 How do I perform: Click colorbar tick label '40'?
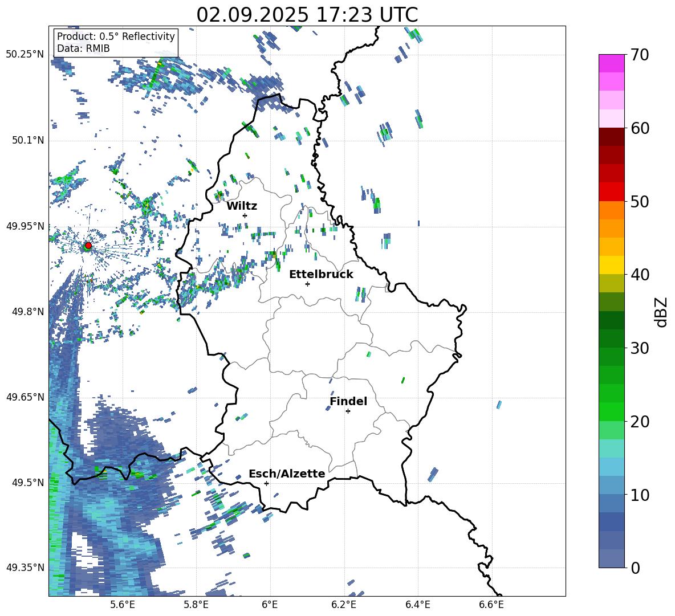coord(640,275)
